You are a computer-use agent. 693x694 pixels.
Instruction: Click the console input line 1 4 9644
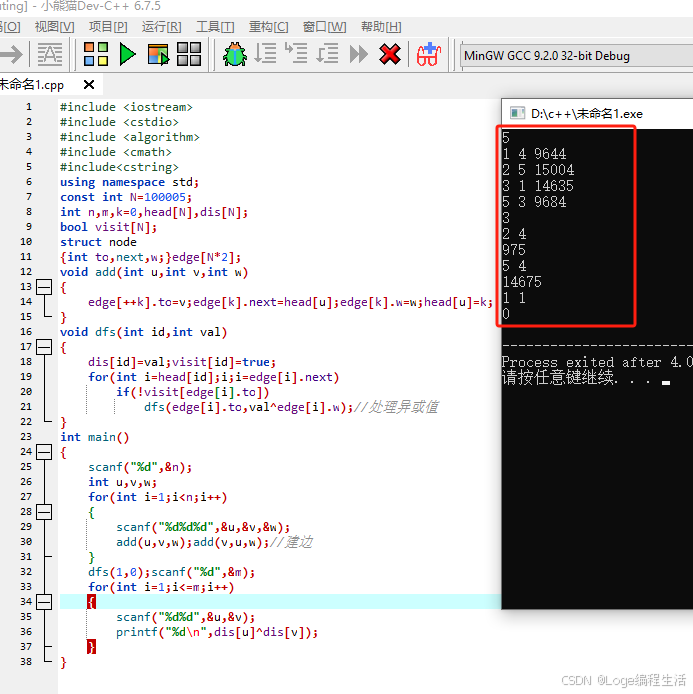pyautogui.click(x=534, y=154)
